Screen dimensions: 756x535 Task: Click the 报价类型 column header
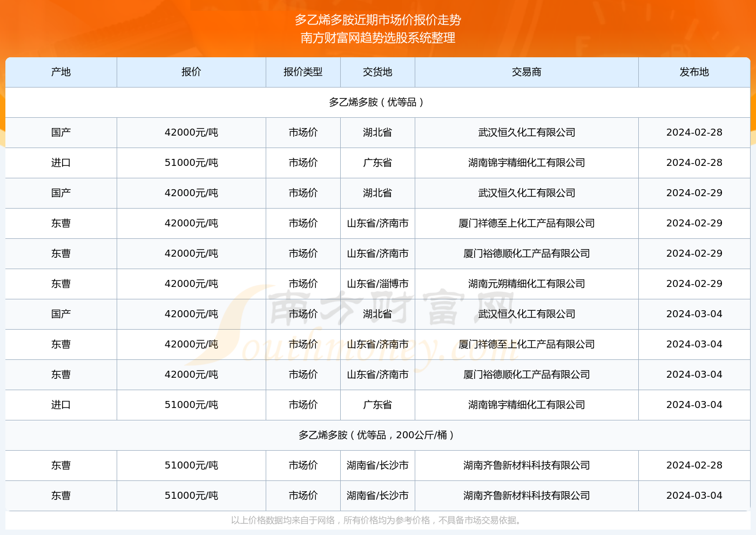click(303, 72)
